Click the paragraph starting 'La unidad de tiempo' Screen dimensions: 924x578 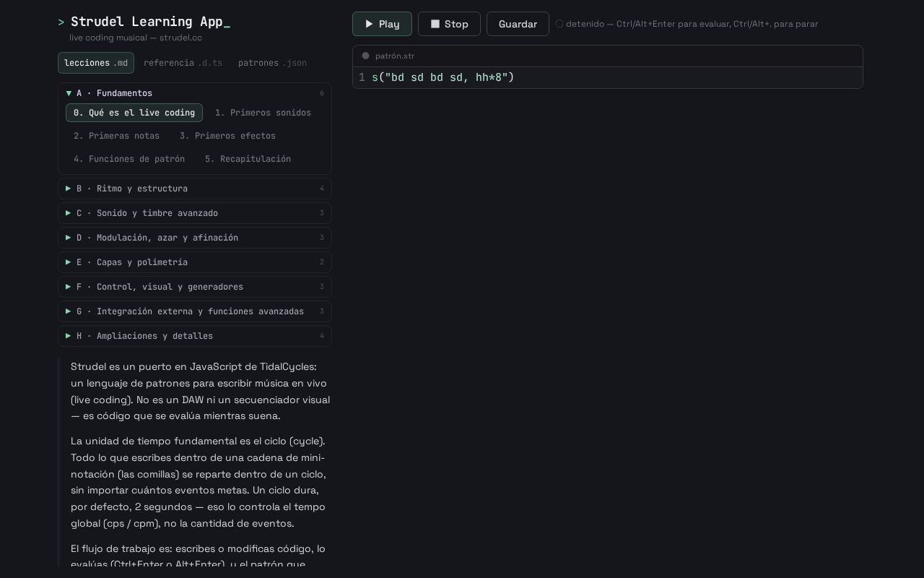click(201, 483)
